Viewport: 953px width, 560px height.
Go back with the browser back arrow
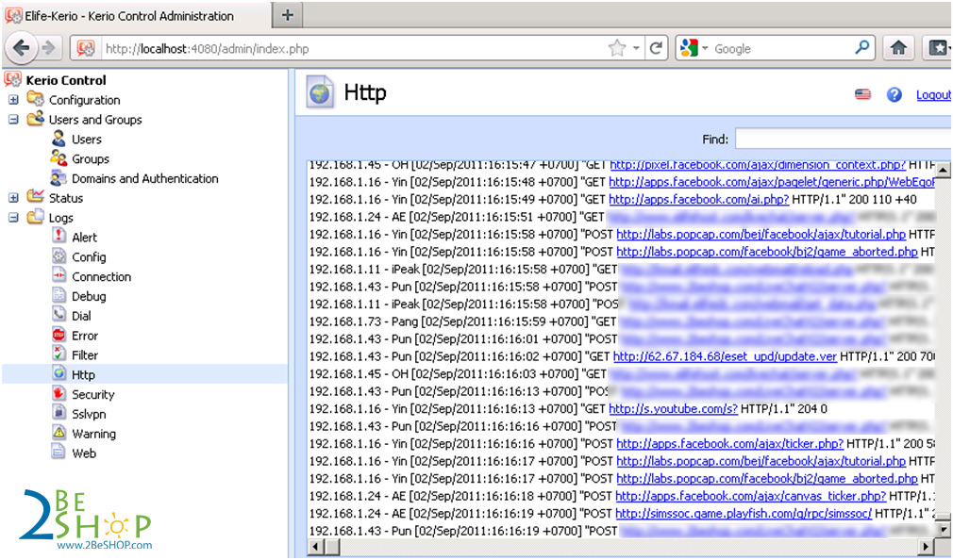click(x=22, y=48)
